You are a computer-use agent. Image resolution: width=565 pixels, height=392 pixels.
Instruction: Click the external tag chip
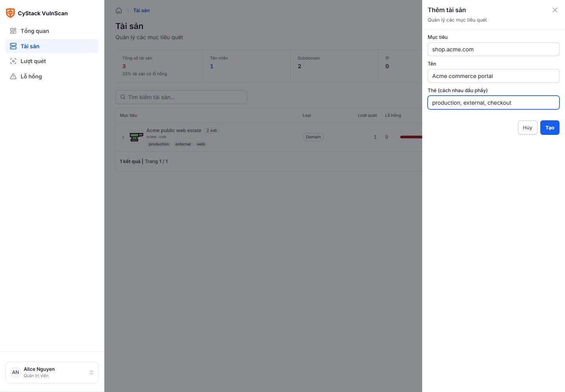click(183, 144)
